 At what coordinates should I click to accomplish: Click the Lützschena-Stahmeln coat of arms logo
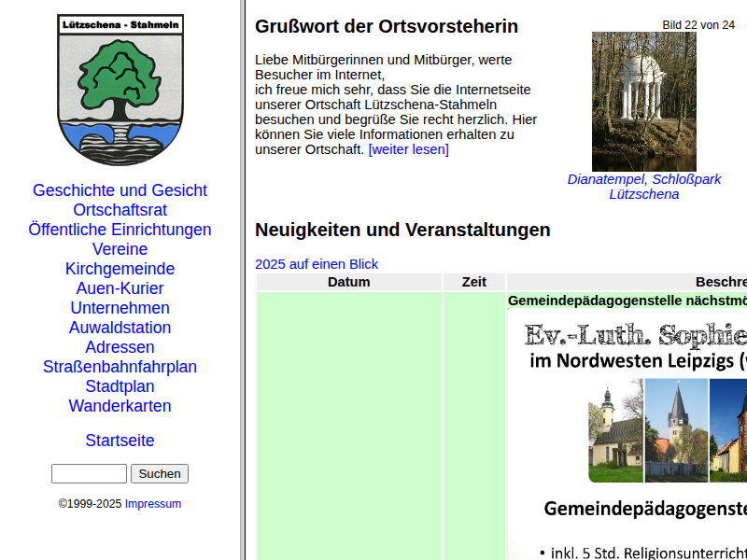pos(120,90)
